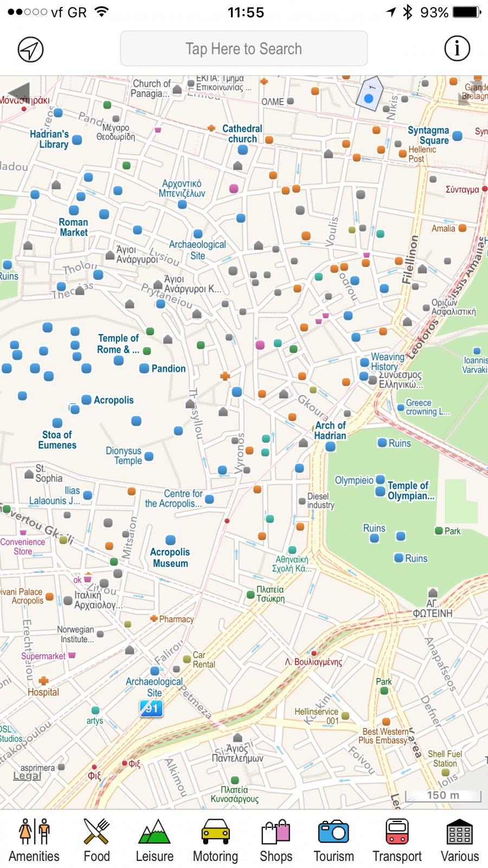The image size is (488, 868).
Task: Tap the Αρχοντικό Μπενιζέλων marker
Action: pos(183,205)
